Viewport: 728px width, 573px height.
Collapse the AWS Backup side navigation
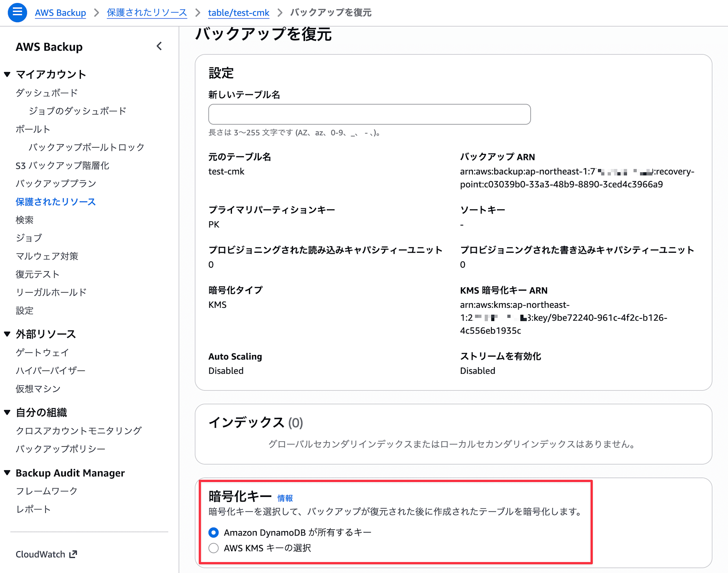[159, 46]
